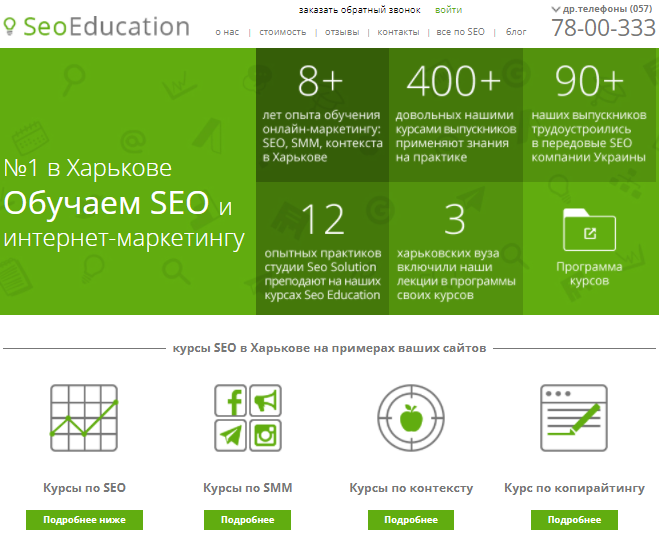Click 'курсы SEO в Харькове на примерах ваших сайтов' heading
Image resolution: width=659 pixels, height=535 pixels.
tap(330, 348)
